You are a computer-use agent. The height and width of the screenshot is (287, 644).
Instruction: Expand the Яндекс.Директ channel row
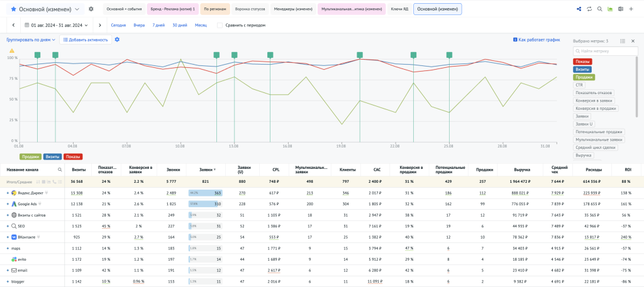(x=8, y=193)
